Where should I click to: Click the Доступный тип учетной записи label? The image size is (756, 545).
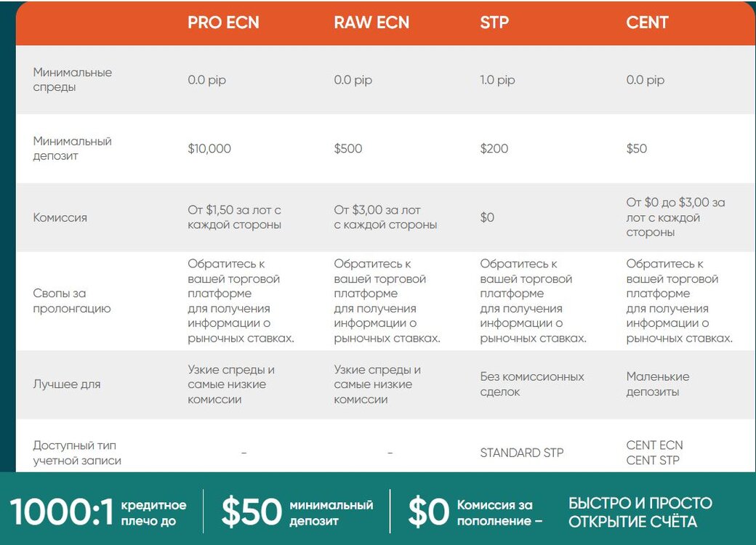[x=77, y=453]
